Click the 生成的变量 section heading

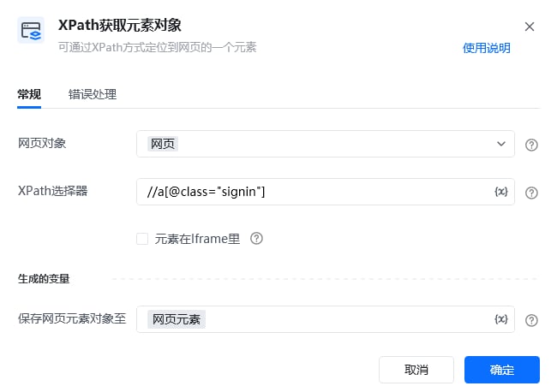click(44, 278)
